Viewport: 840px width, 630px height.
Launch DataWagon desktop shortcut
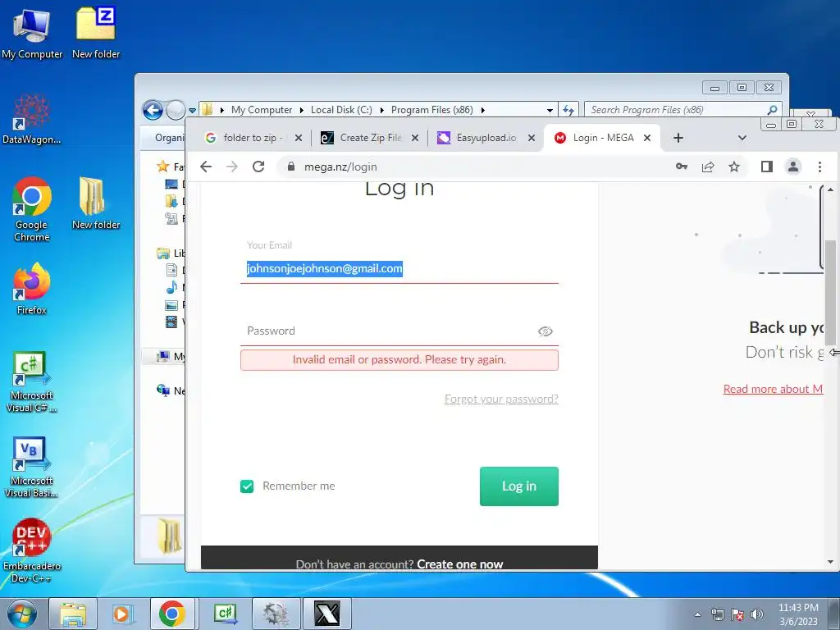(x=32, y=120)
